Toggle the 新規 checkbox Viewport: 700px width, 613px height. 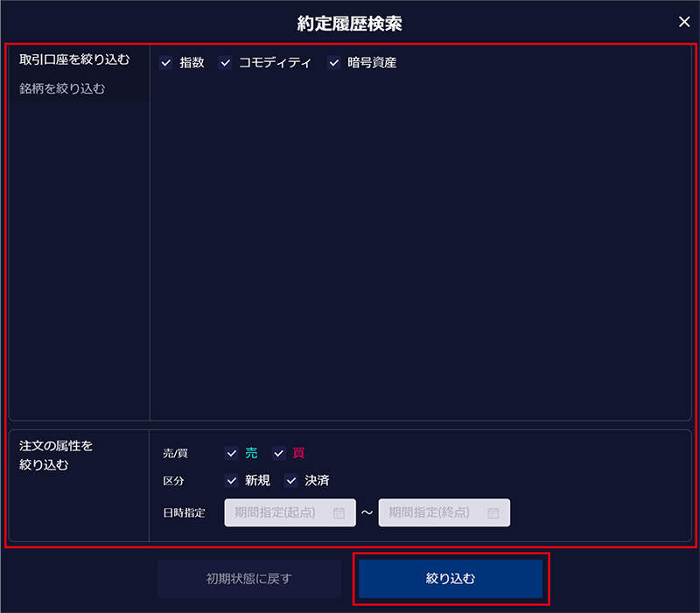(x=231, y=480)
